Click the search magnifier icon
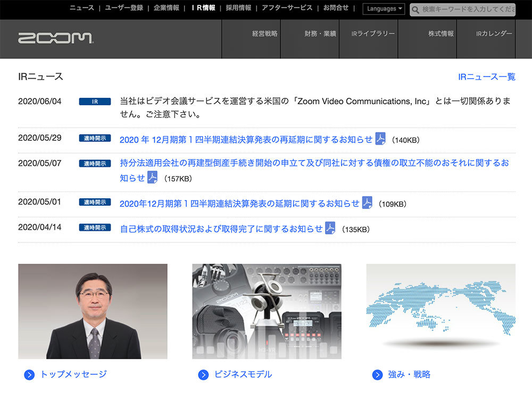The height and width of the screenshot is (395, 532). point(415,10)
